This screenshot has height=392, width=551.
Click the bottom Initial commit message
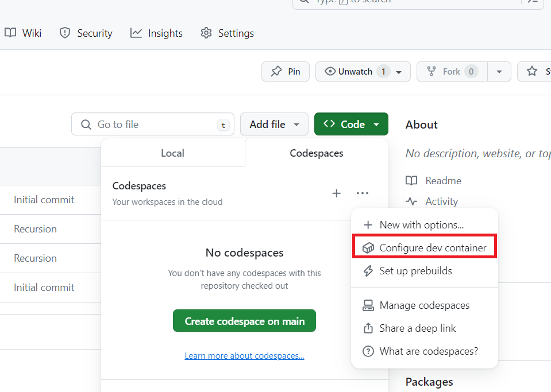(x=44, y=288)
